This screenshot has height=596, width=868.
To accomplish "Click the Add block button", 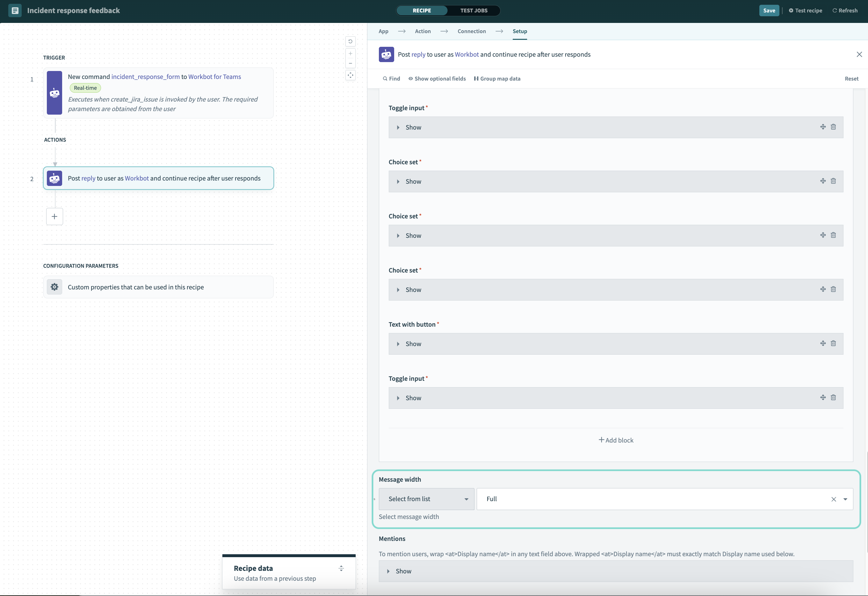I will tap(616, 440).
